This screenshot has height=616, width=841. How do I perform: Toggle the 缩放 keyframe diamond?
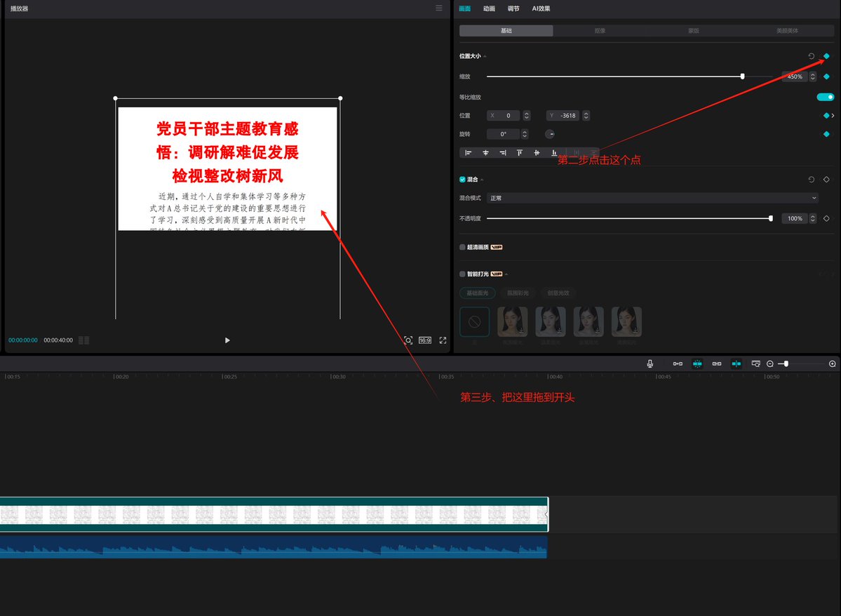(826, 76)
